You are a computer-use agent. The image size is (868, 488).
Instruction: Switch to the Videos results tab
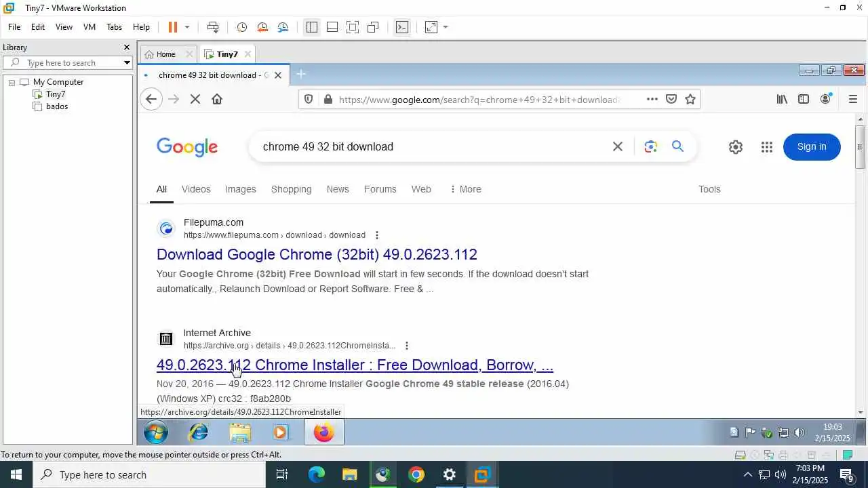[196, 189]
